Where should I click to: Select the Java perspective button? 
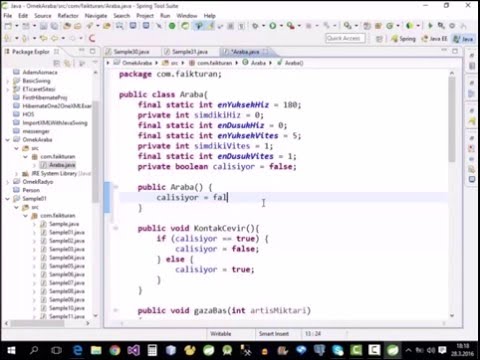[463, 39]
